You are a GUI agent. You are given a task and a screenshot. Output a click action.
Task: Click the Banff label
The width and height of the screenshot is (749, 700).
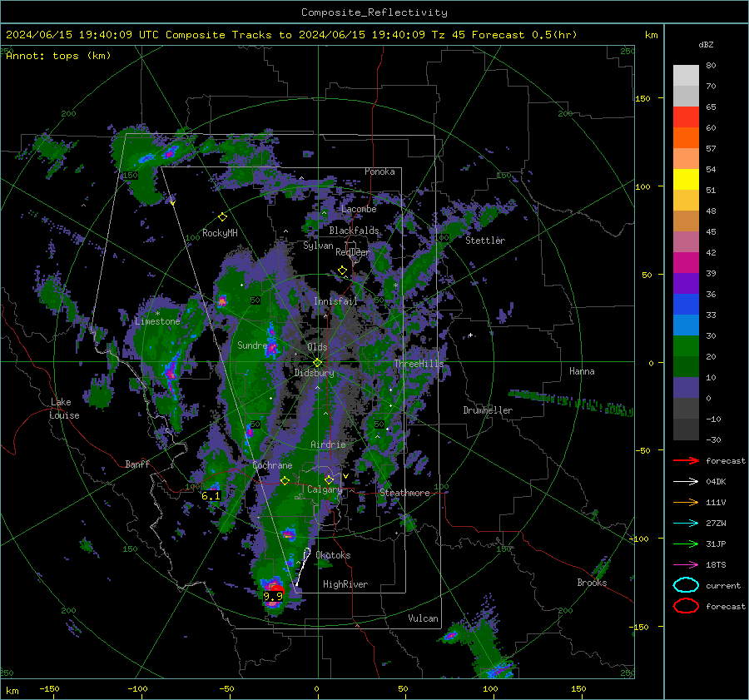pos(137,464)
